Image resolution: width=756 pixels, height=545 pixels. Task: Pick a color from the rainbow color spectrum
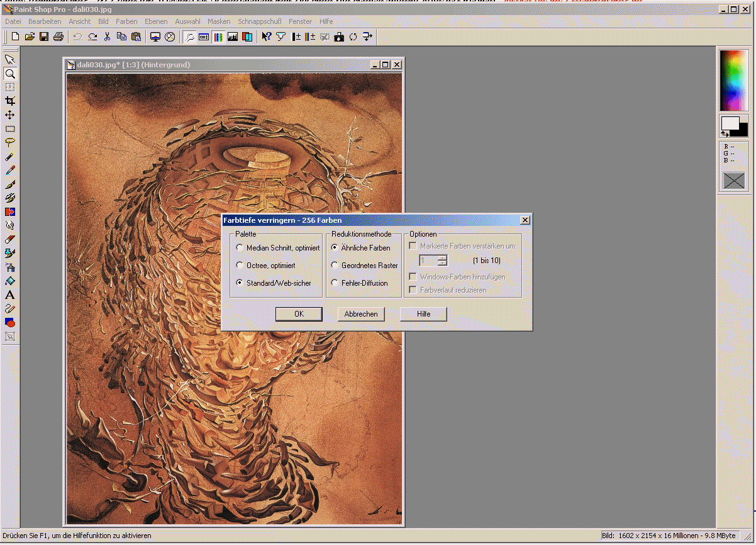(x=733, y=80)
